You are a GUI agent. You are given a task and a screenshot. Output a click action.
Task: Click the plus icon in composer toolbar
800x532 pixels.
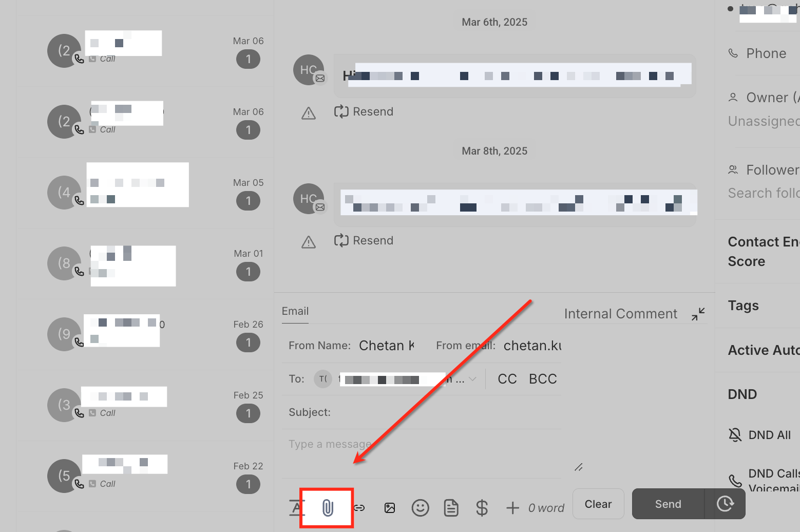click(x=512, y=508)
